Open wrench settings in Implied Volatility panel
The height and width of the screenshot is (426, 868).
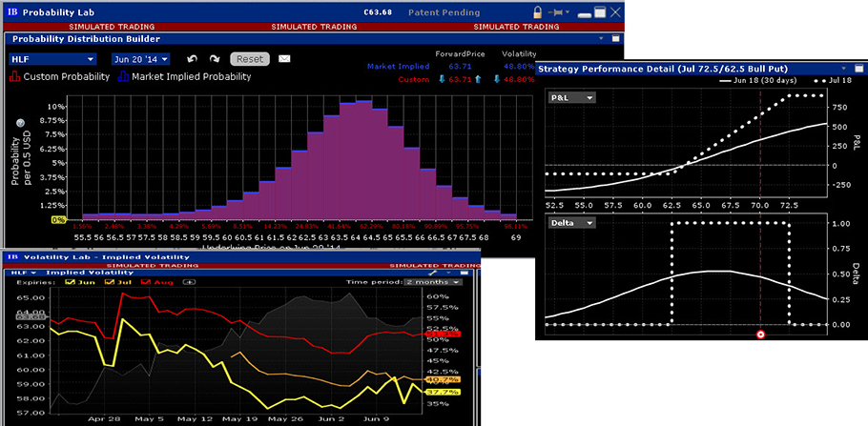point(432,273)
